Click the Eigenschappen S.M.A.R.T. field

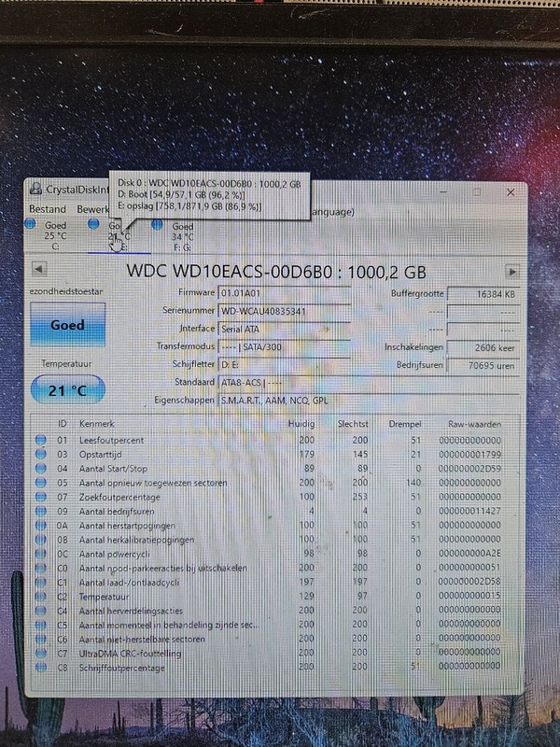point(369,401)
